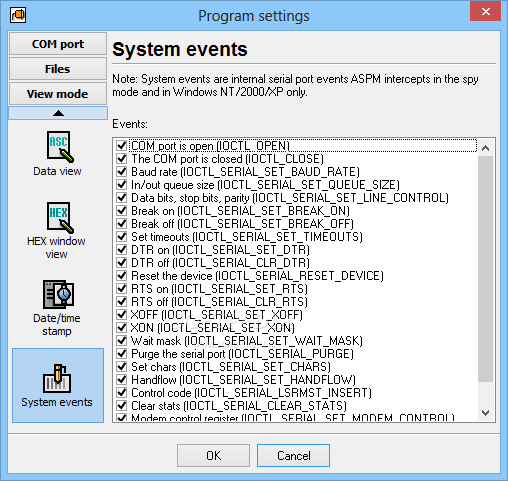Toggle DTR off checkbox
The height and width of the screenshot is (481, 508).
coord(122,263)
